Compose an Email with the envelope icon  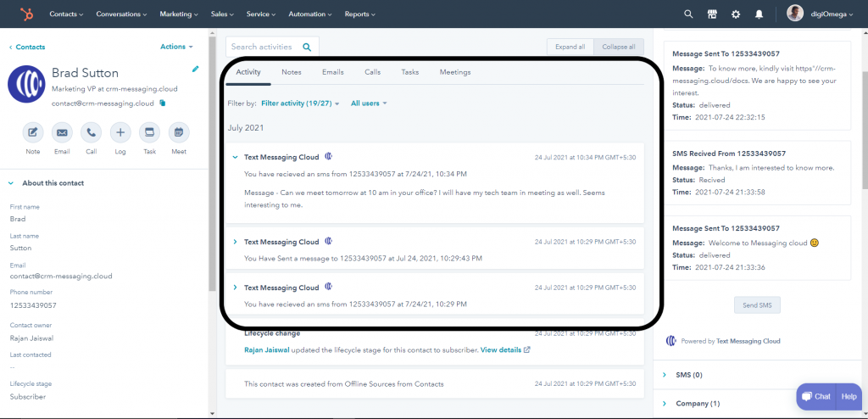coord(62,132)
